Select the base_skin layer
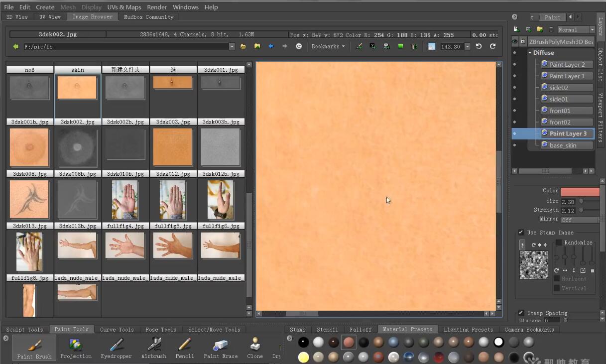606x364 pixels. tap(563, 145)
